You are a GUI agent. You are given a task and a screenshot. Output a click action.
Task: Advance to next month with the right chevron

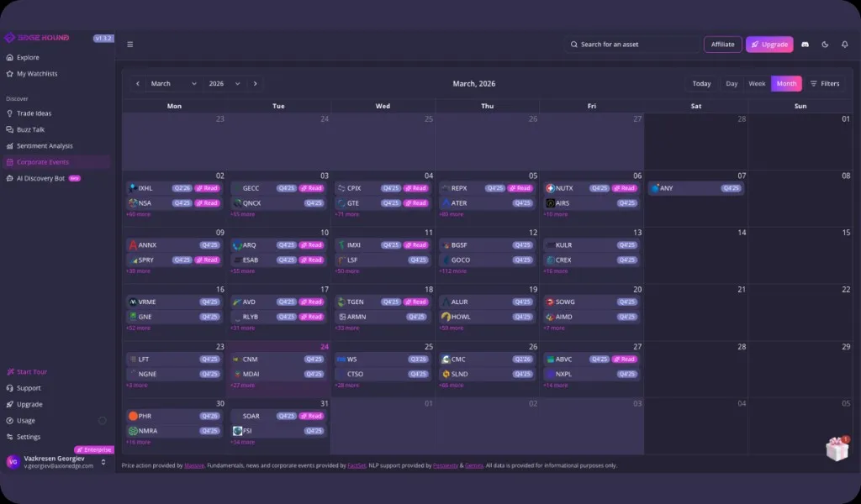click(256, 83)
